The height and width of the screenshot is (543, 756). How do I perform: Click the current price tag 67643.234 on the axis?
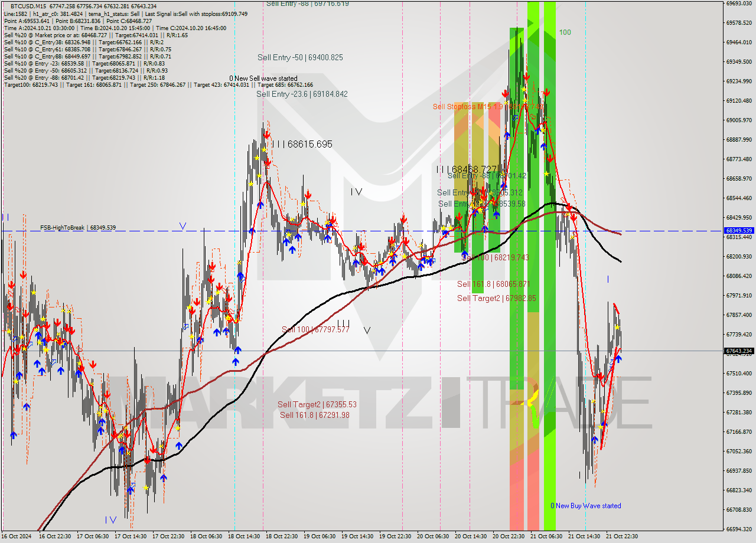[738, 351]
